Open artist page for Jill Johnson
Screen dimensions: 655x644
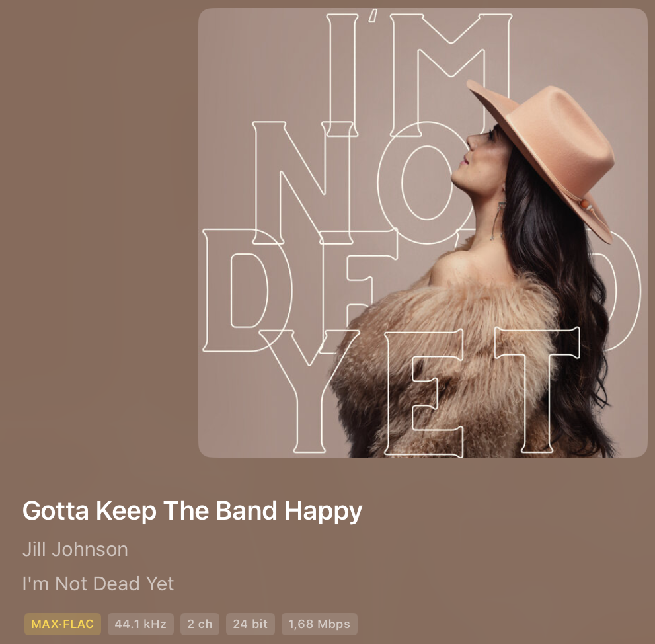[x=75, y=549]
